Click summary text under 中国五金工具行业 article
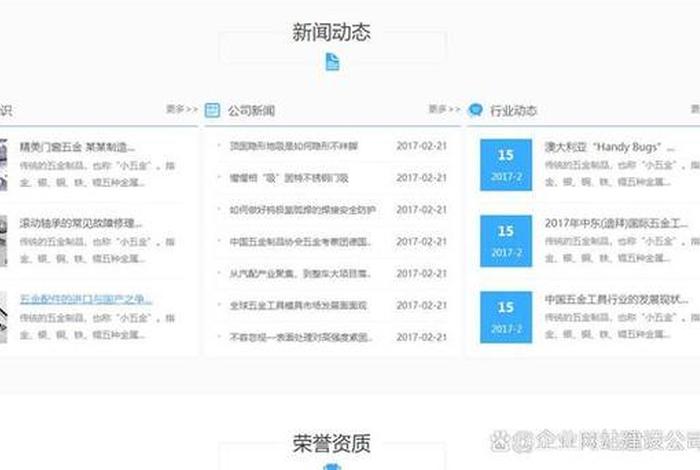700x470 pixels. pos(622,326)
